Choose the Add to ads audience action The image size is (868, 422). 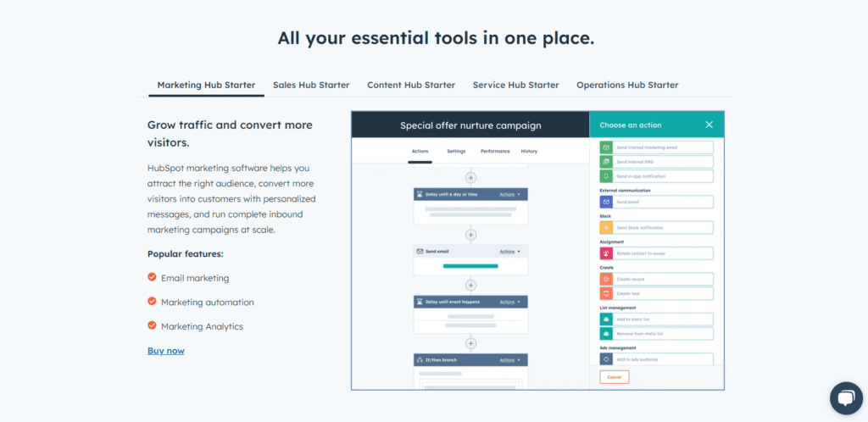(657, 359)
